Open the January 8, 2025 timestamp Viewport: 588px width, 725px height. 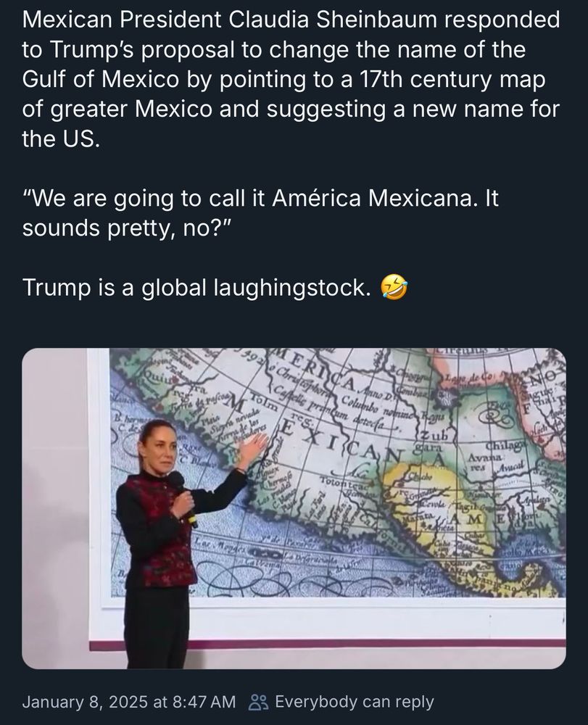click(x=129, y=702)
